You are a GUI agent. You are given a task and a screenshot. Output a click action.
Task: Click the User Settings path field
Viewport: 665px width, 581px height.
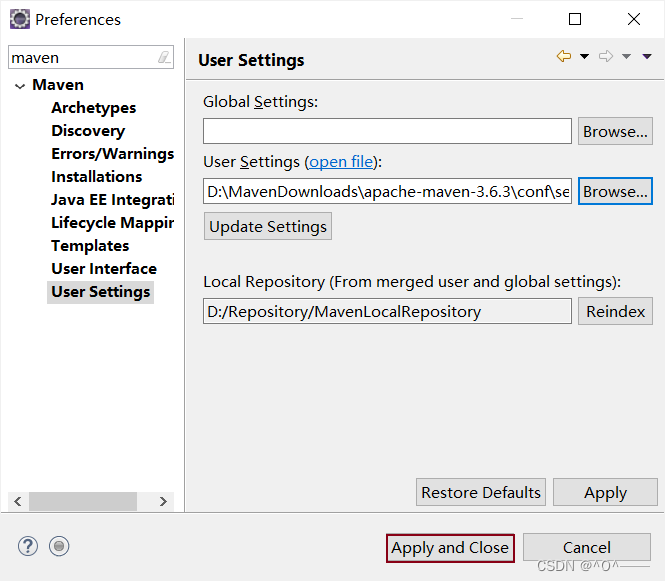(387, 191)
